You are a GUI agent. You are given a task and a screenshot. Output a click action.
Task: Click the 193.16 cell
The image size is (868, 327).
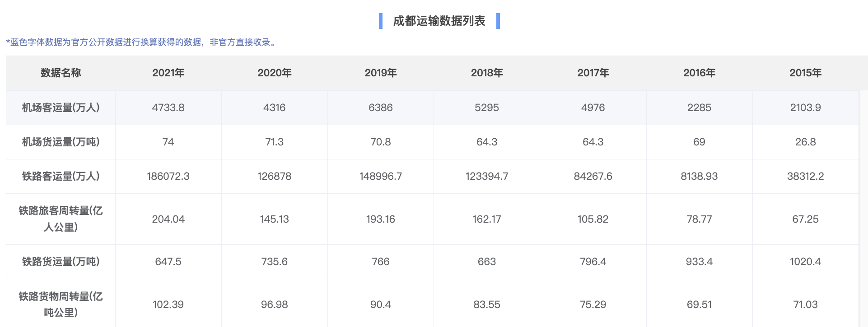tap(381, 219)
